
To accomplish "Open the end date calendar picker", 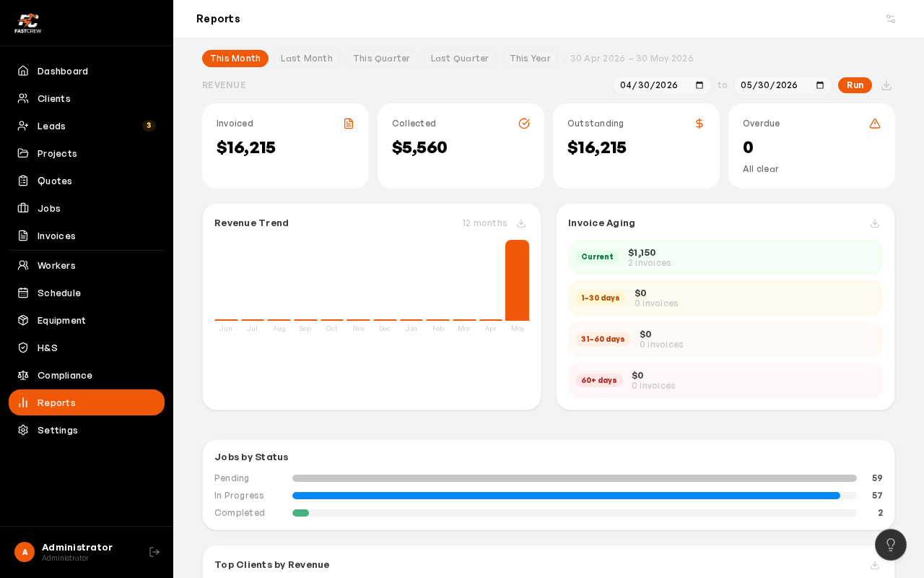I will click(820, 85).
